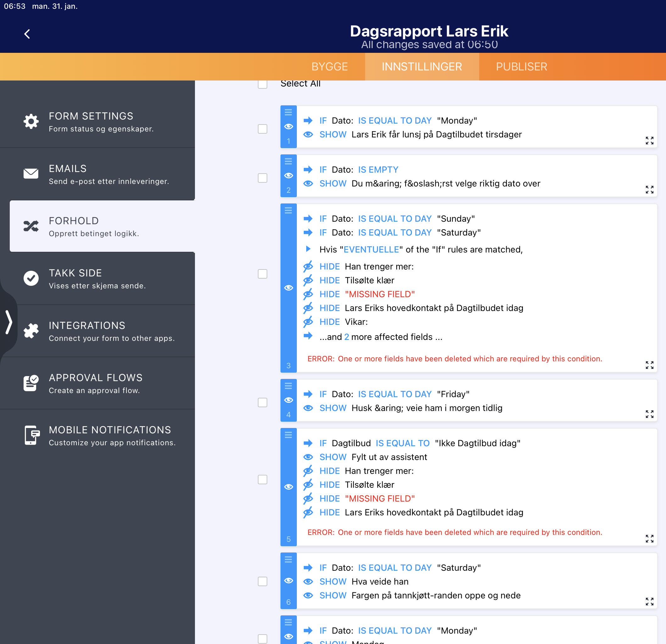Expand condition 3 with fullscreen icon
666x644 pixels.
[649, 365]
